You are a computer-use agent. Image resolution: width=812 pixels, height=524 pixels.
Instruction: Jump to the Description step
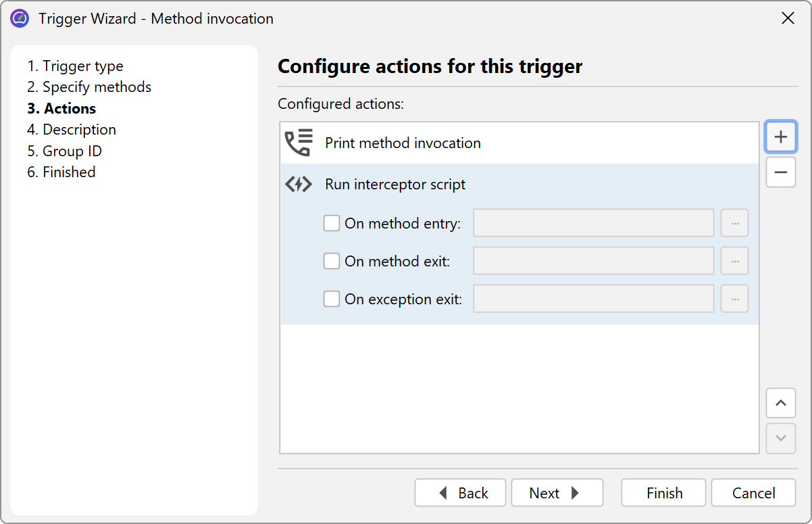tap(72, 130)
